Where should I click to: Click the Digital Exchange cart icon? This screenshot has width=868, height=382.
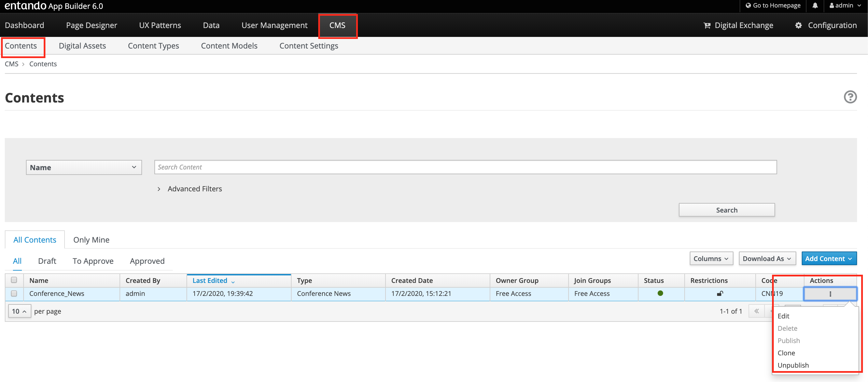(707, 25)
